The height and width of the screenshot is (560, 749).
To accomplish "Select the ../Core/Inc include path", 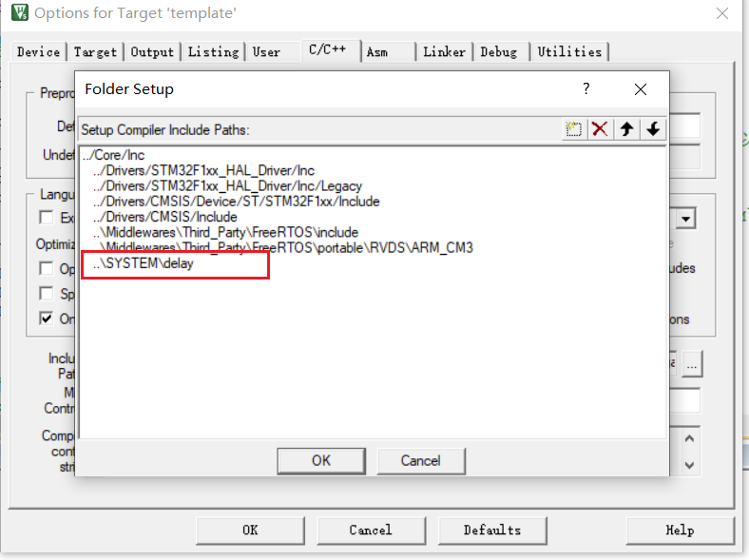I will click(113, 155).
